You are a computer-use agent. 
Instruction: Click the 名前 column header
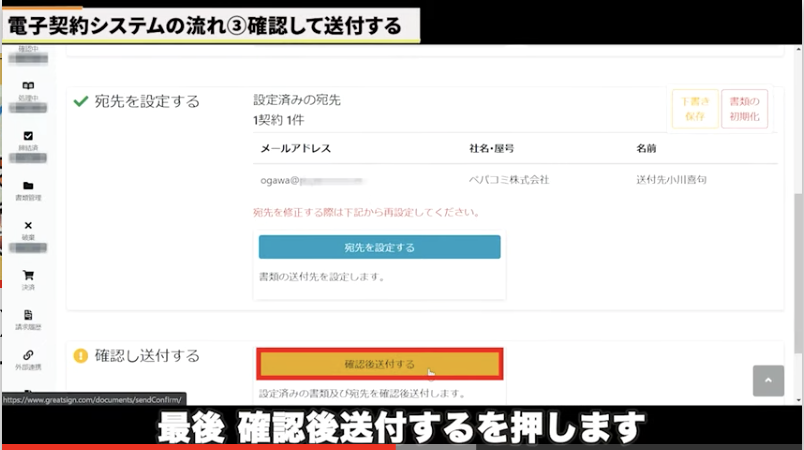coord(646,148)
